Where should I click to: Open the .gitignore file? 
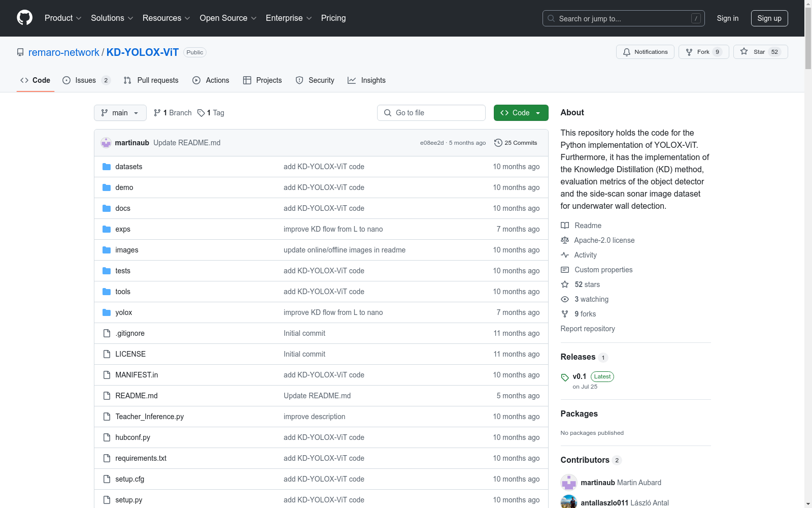(x=130, y=333)
